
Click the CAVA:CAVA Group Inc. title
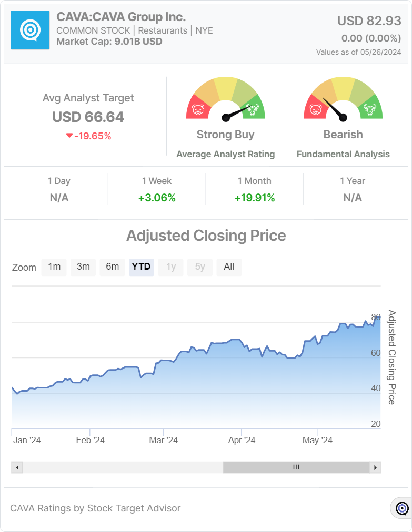(x=121, y=17)
